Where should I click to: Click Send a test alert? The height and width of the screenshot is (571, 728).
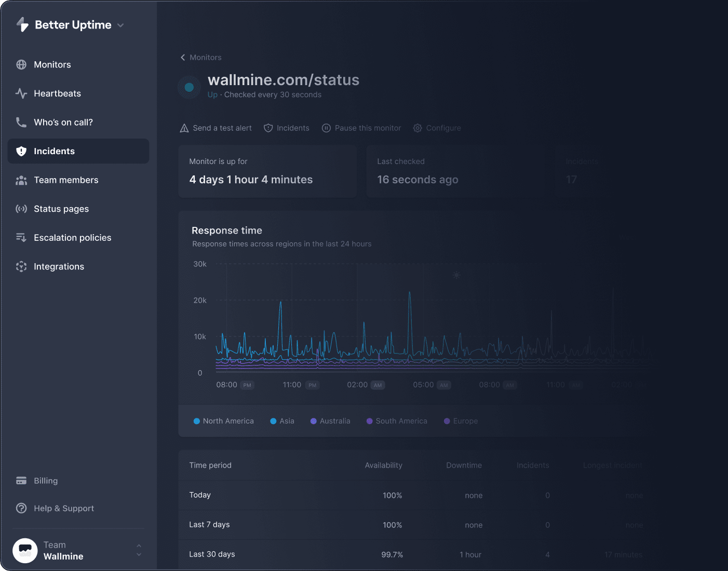tap(222, 128)
